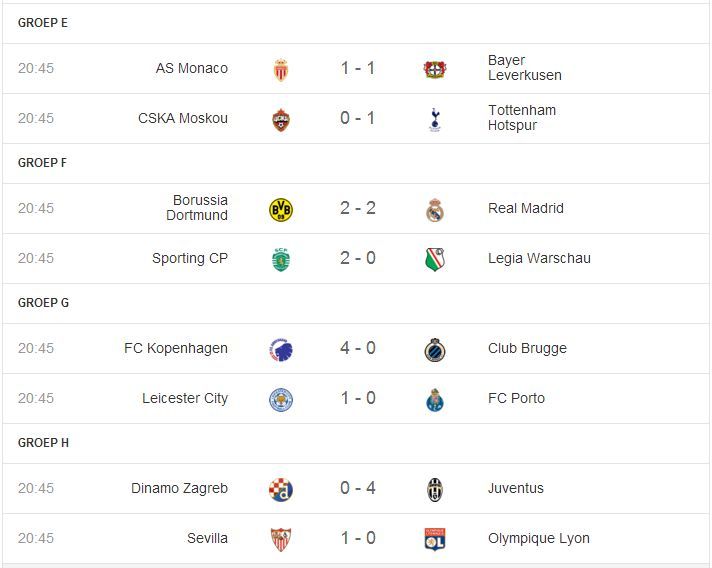Click the Sporting CP crest
Screen dimensions: 712x568
point(281,260)
